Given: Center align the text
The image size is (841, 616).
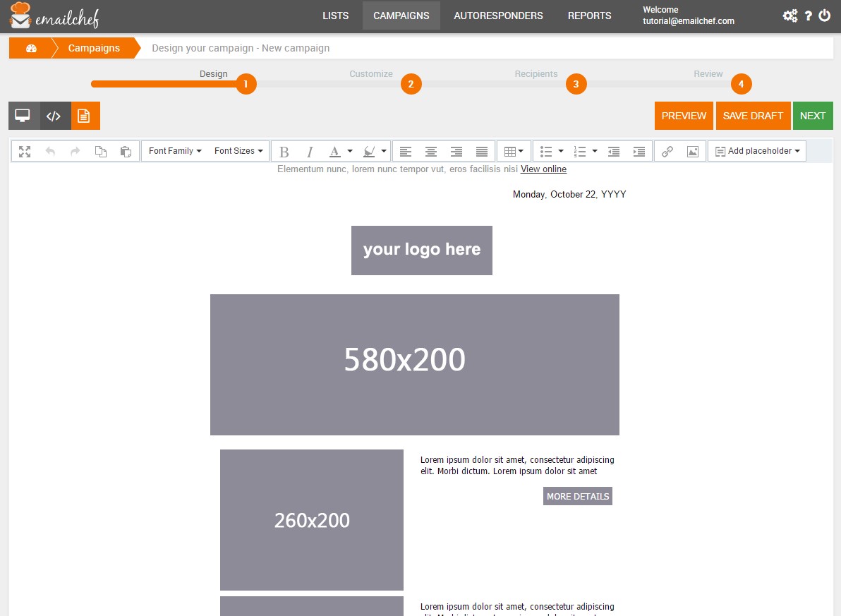Looking at the screenshot, I should click(x=430, y=152).
